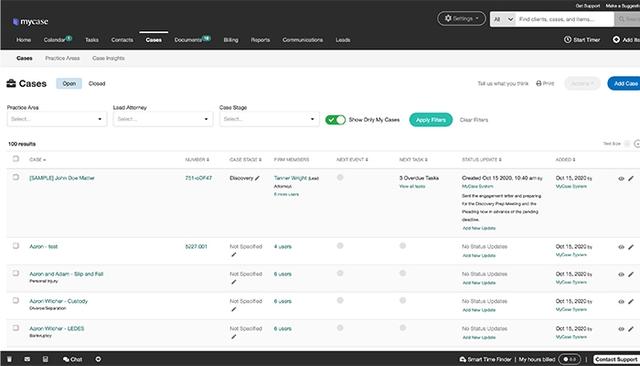
Task: Sort by Number column header
Action: coord(197,160)
